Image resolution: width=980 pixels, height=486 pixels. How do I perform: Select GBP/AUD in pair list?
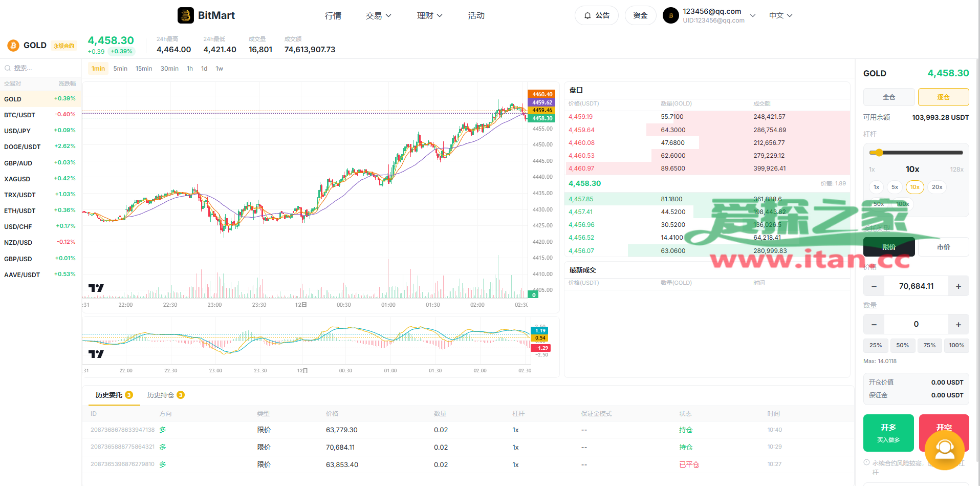(x=40, y=163)
